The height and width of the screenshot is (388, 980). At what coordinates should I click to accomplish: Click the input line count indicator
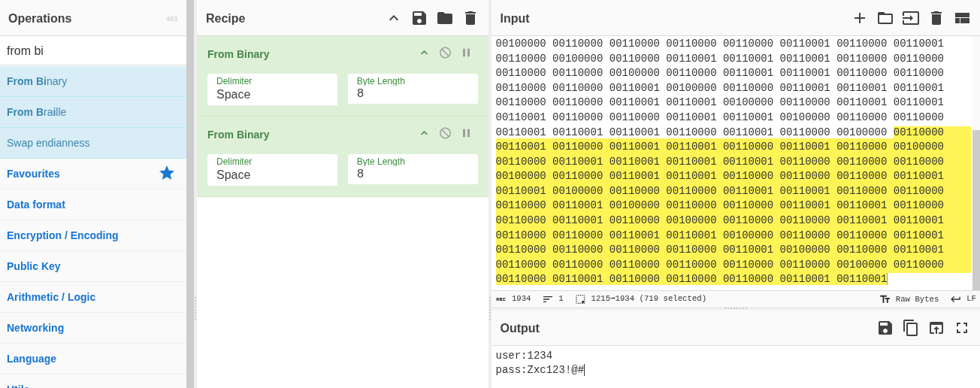[x=552, y=299]
